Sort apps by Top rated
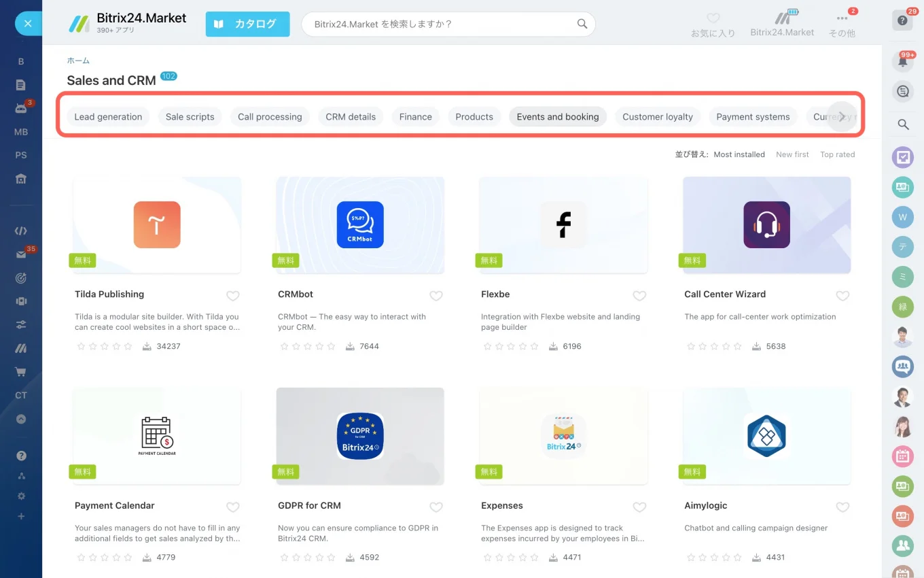 coord(837,154)
